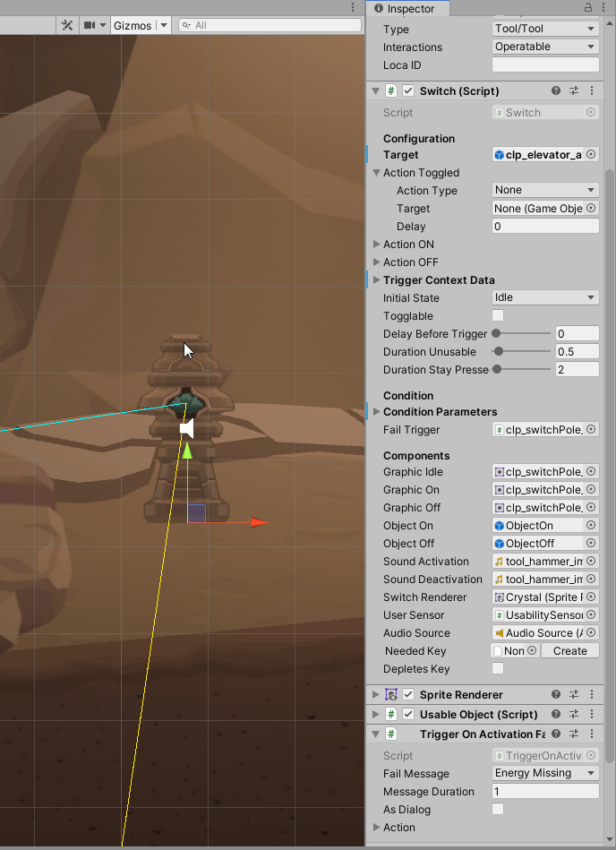Click the Inspector lock icon
Image resolution: width=616 pixels, height=850 pixels.
[588, 8]
